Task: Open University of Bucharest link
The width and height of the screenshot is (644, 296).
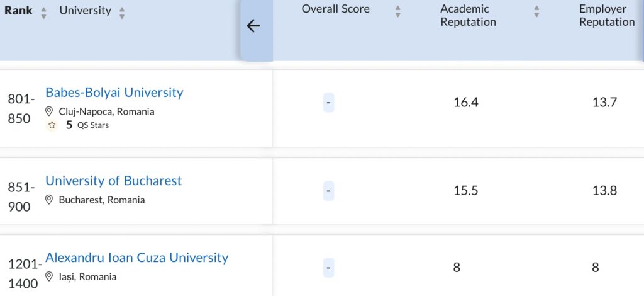Action: click(113, 181)
